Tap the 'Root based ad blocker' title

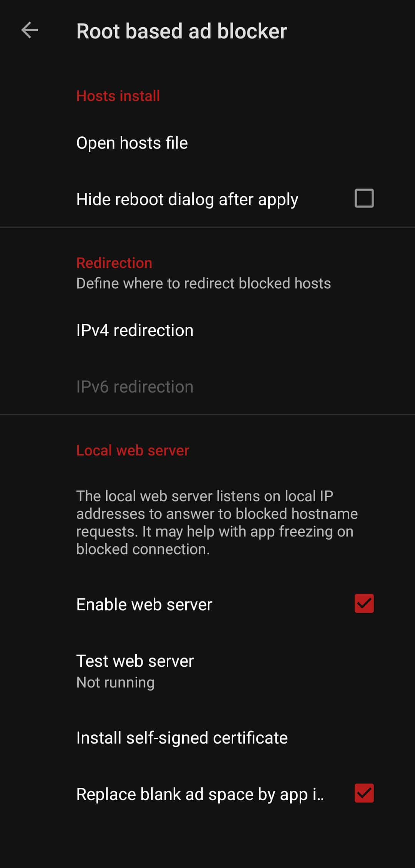coord(181,31)
